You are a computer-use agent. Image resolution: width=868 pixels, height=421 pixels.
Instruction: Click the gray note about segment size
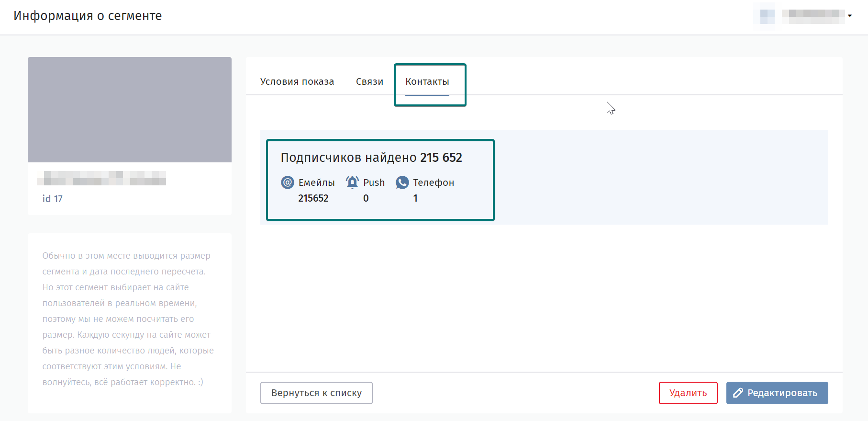(128, 319)
